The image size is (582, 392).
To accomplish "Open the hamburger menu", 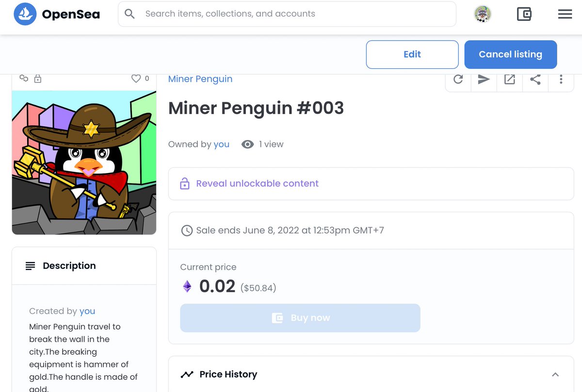I will point(565,14).
